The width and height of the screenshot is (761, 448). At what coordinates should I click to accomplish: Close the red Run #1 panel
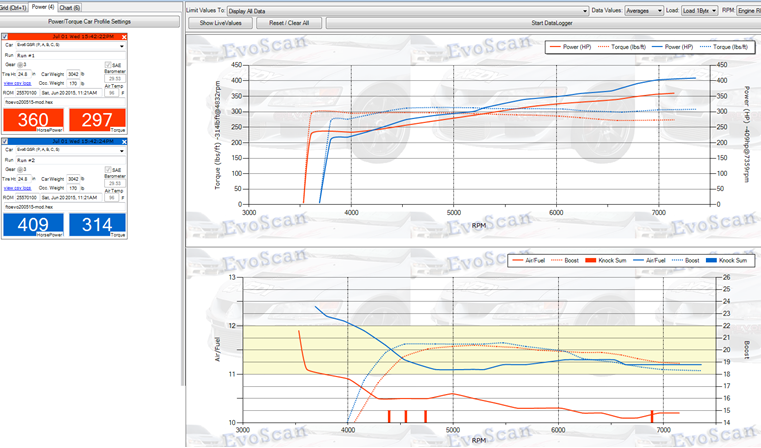(126, 37)
